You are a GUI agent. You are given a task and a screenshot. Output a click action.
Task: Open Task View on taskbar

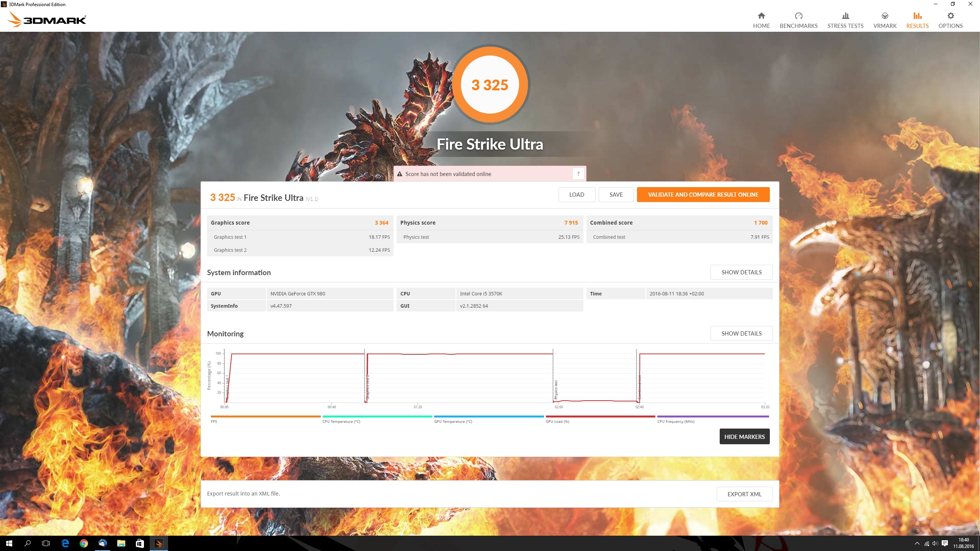pos(46,543)
